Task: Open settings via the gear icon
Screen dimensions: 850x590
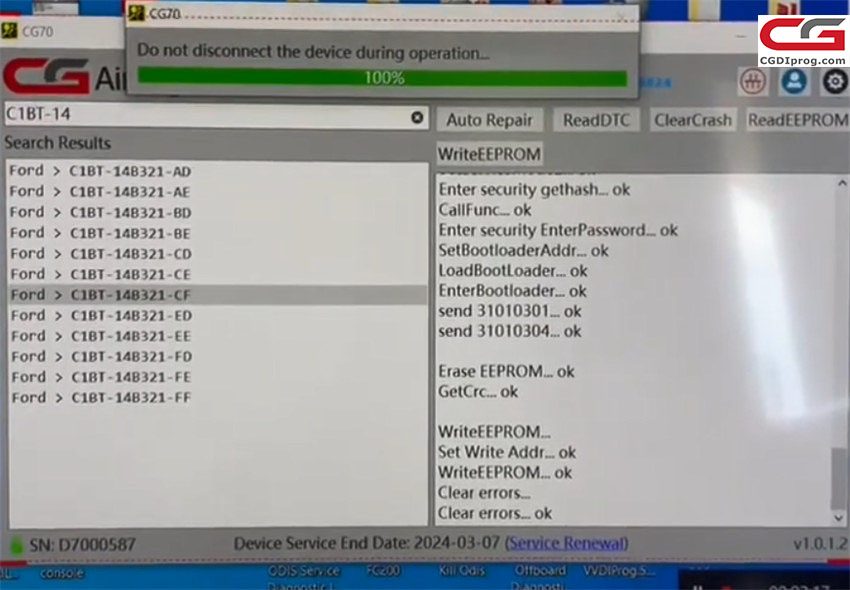Action: (x=835, y=82)
